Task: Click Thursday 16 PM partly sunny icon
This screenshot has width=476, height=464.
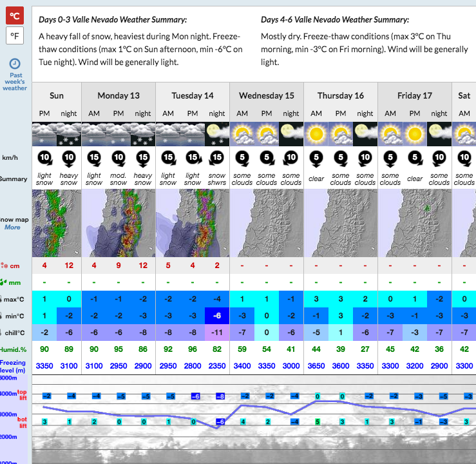Action: click(x=341, y=134)
